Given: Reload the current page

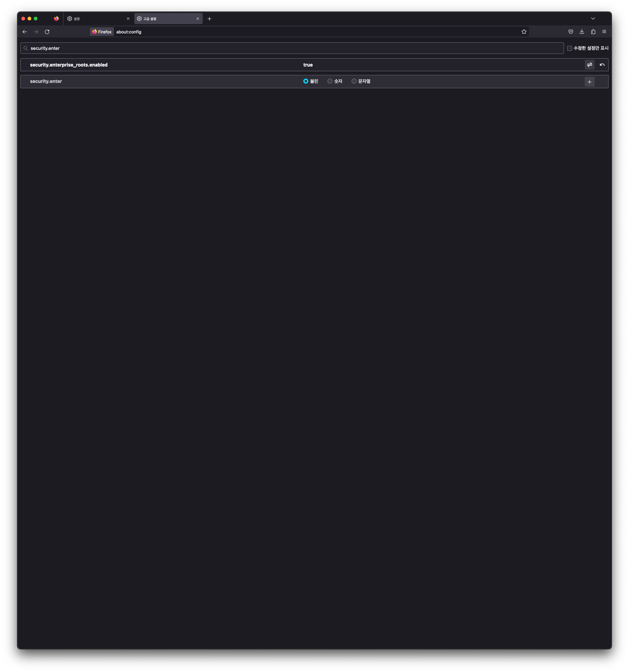Looking at the screenshot, I should pos(47,32).
